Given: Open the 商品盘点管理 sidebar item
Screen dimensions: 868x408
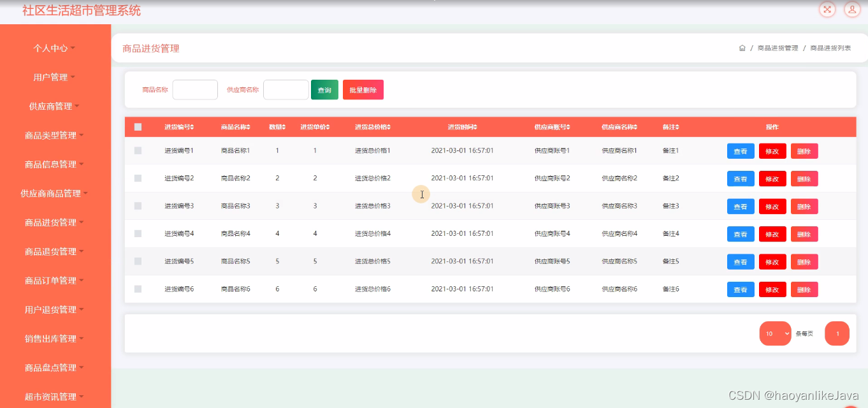Looking at the screenshot, I should click(x=55, y=367).
